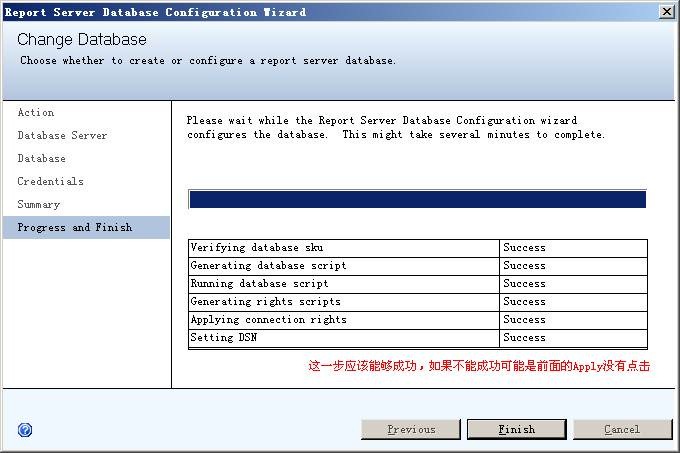Click the completed blue progress bar
The width and height of the screenshot is (680, 453).
417,200
